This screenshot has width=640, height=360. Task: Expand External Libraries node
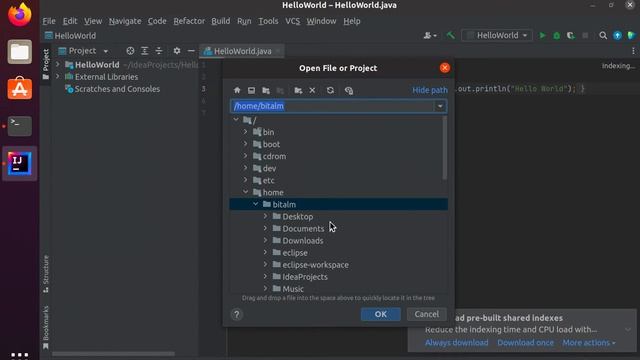click(x=58, y=77)
